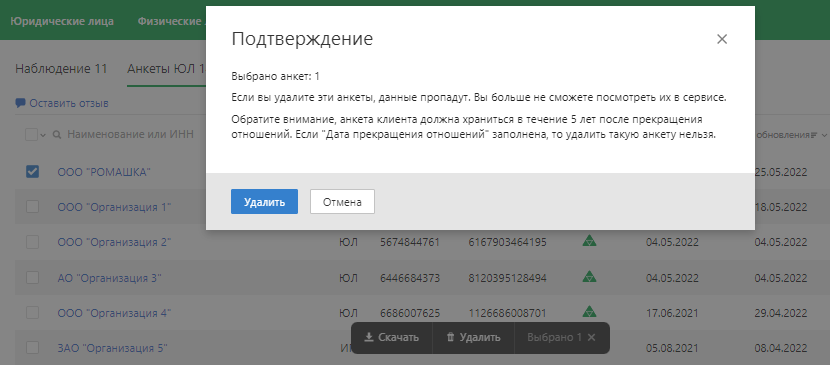Click INN value 6446684373
The image size is (830, 365).
410,278
